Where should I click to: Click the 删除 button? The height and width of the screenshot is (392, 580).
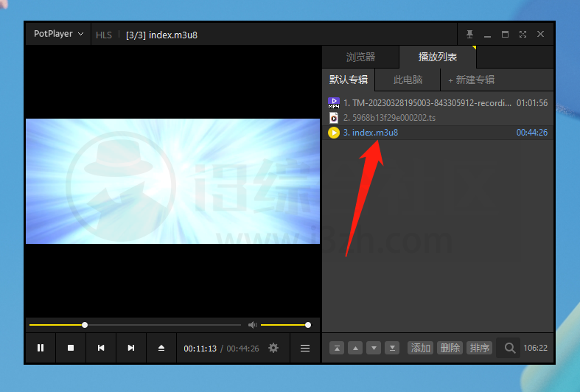pyautogui.click(x=450, y=348)
